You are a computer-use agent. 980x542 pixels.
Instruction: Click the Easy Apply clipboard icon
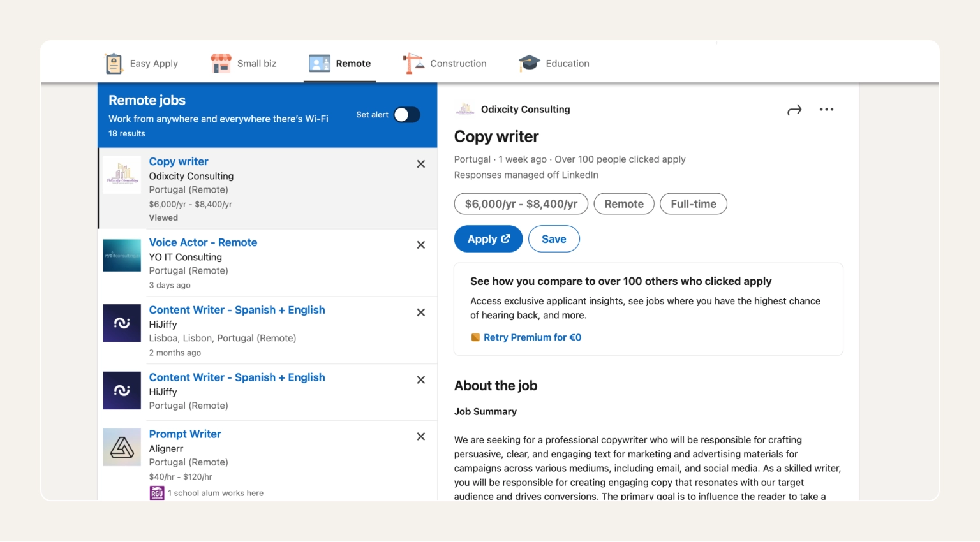point(114,63)
